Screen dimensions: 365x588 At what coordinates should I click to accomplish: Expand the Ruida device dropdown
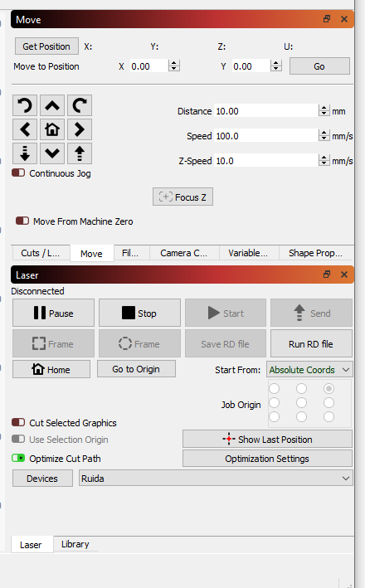click(x=216, y=479)
